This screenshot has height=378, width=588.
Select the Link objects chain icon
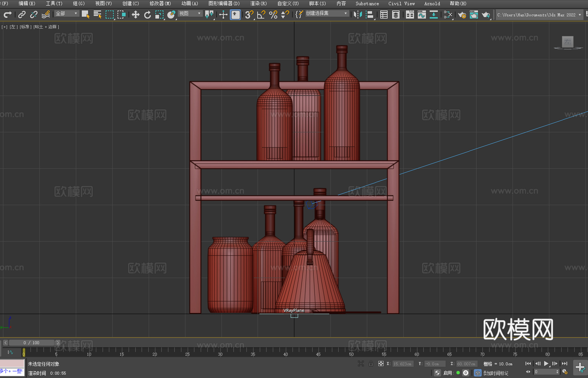click(22, 14)
